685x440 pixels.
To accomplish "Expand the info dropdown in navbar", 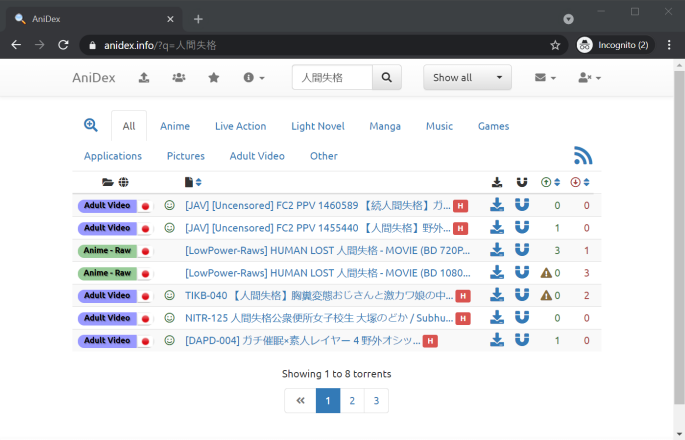I will pos(254,78).
